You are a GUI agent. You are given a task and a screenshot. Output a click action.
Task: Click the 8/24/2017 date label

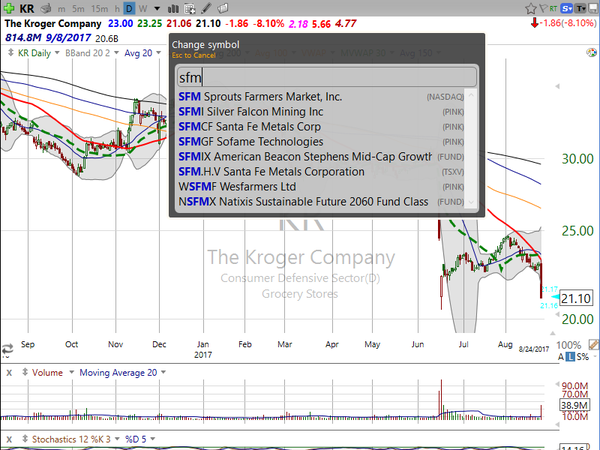pyautogui.click(x=534, y=349)
